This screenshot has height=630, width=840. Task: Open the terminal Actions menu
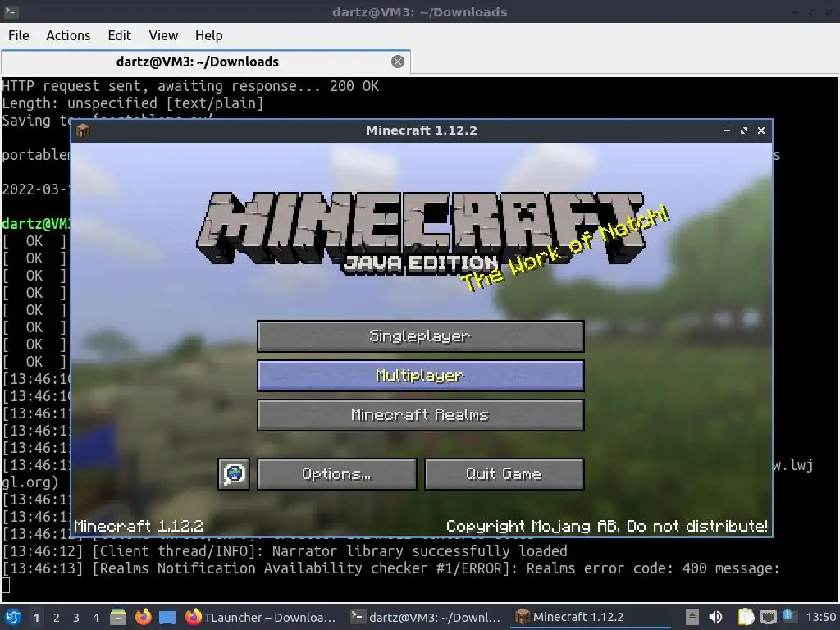click(68, 35)
